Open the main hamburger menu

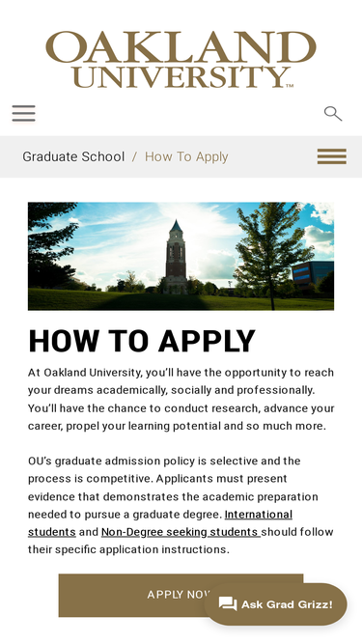point(23,113)
